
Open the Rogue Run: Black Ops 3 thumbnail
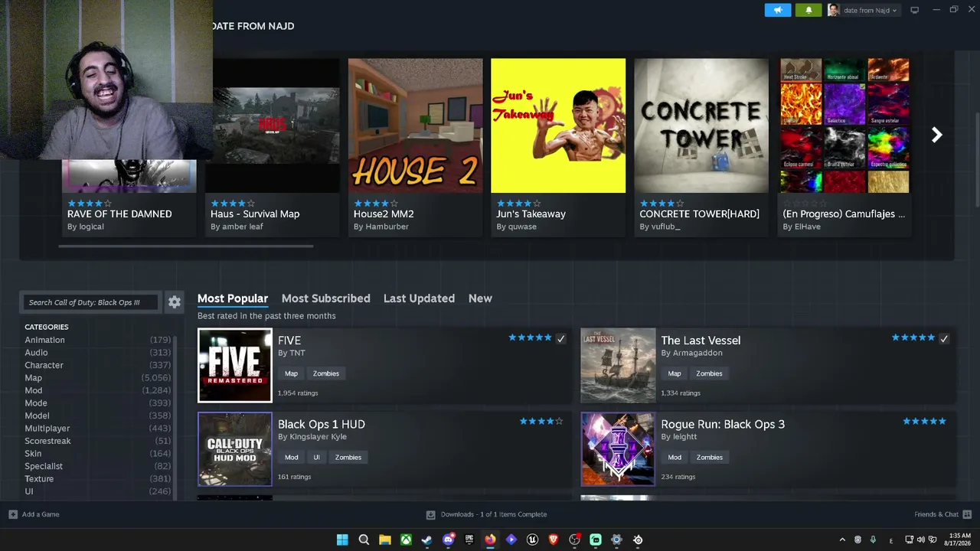click(618, 449)
